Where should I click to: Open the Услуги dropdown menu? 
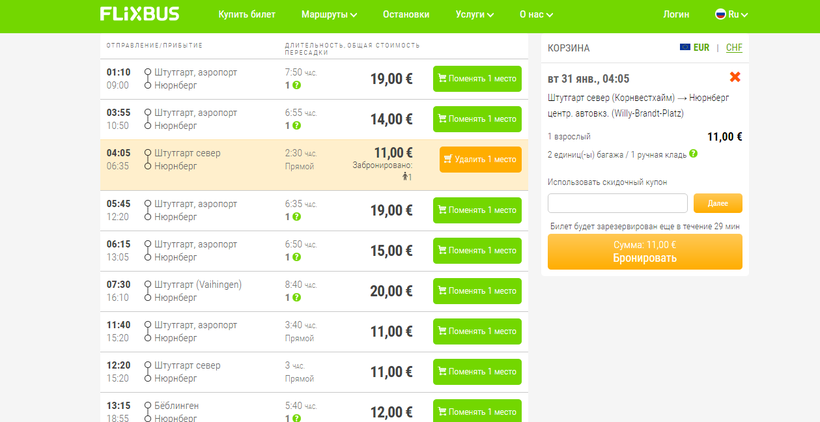(474, 15)
